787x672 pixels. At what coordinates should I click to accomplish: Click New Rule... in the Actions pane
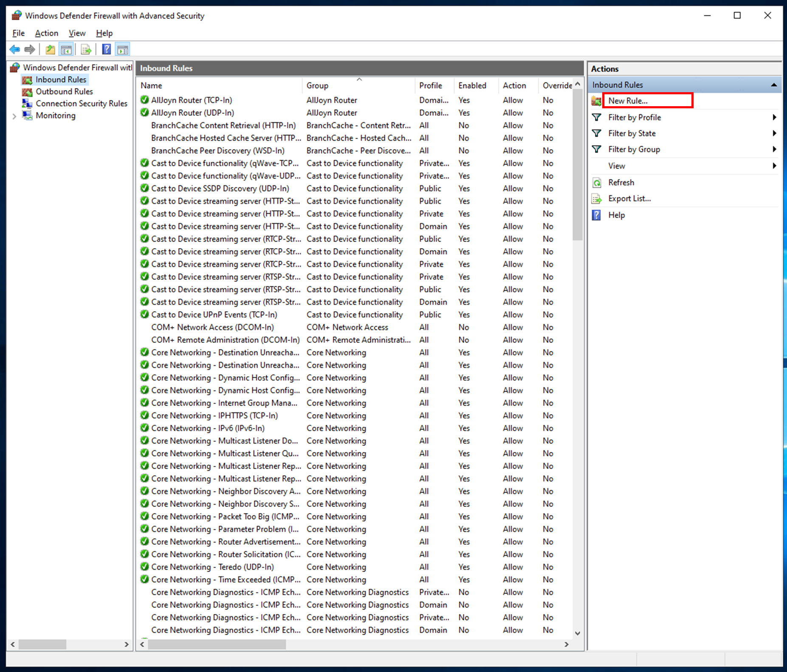tap(628, 101)
